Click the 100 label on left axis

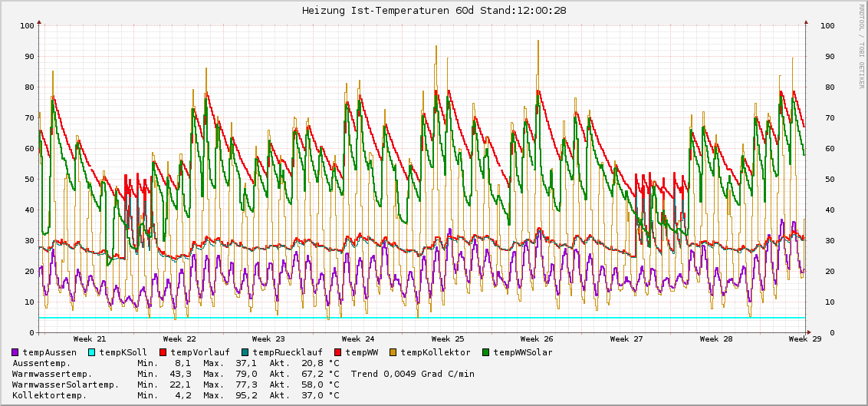click(27, 25)
